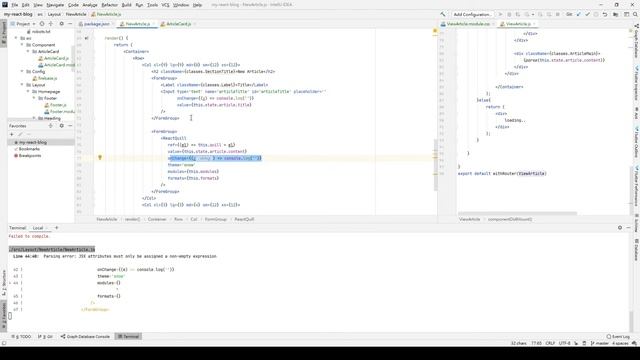Click the Run arrow icon in toolbar

500,14
